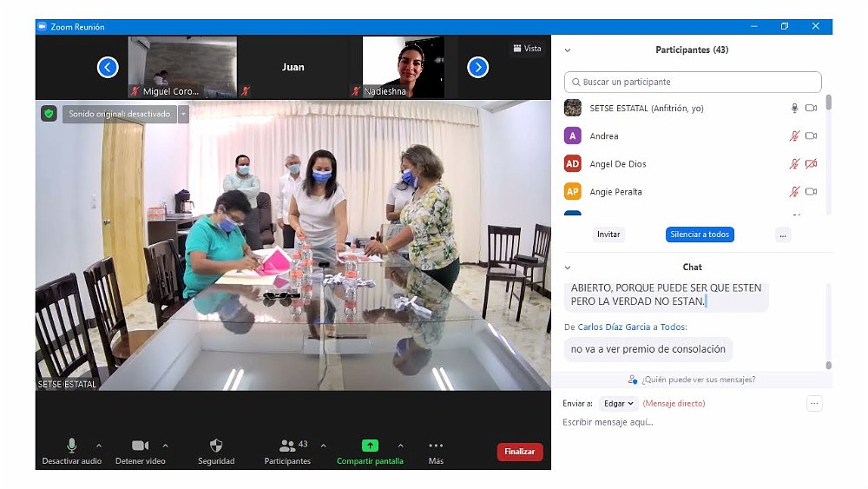Image resolution: width=868 pixels, height=489 pixels.
Task: Expand audio options arrow beside microphone
Action: tap(98, 446)
